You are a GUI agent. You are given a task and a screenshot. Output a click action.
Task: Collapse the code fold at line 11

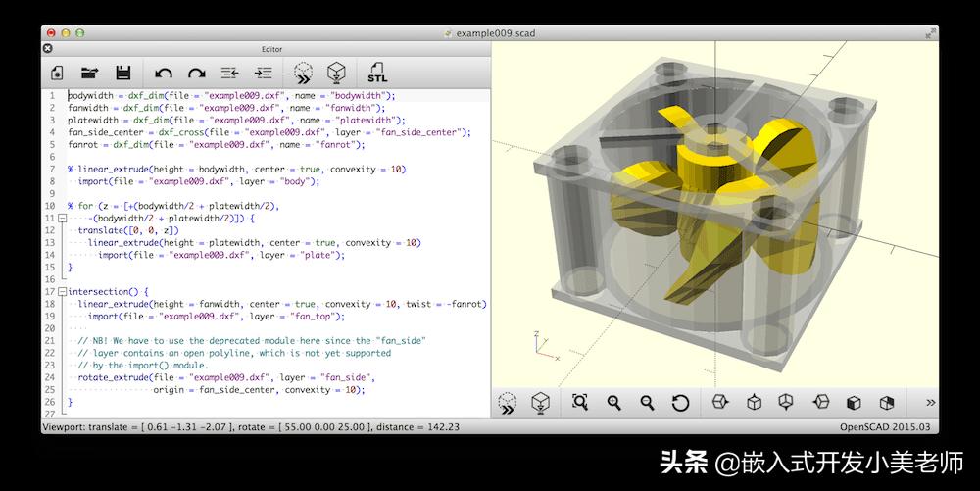point(62,218)
